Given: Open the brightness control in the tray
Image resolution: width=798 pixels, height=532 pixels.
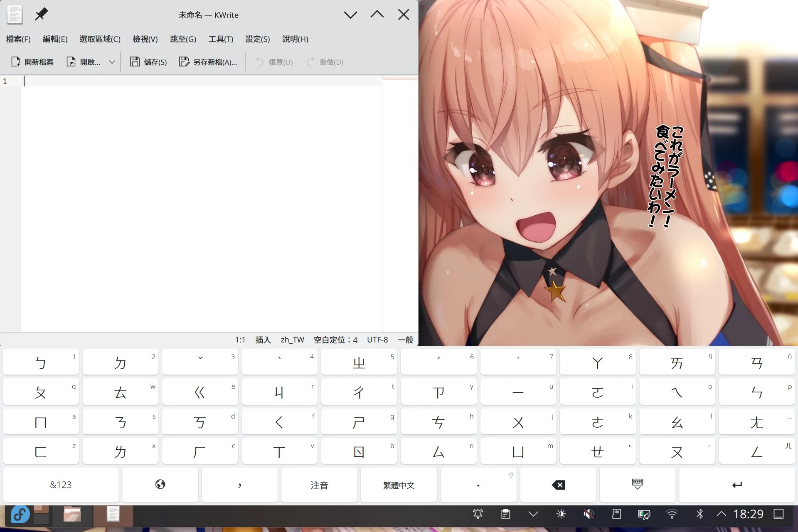Looking at the screenshot, I should point(561,514).
